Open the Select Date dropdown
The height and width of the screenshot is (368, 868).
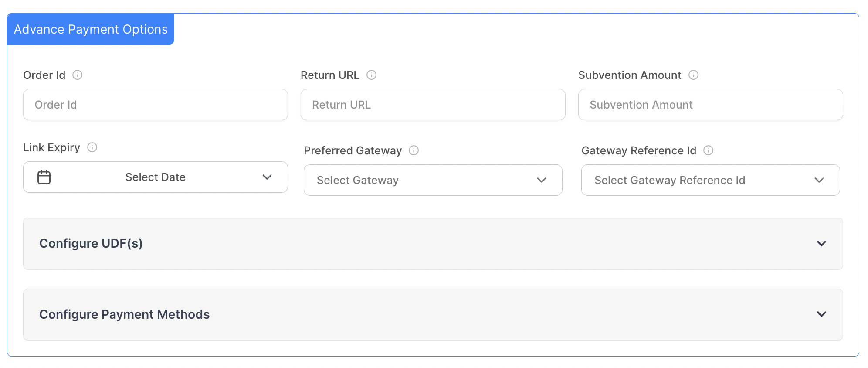[155, 177]
